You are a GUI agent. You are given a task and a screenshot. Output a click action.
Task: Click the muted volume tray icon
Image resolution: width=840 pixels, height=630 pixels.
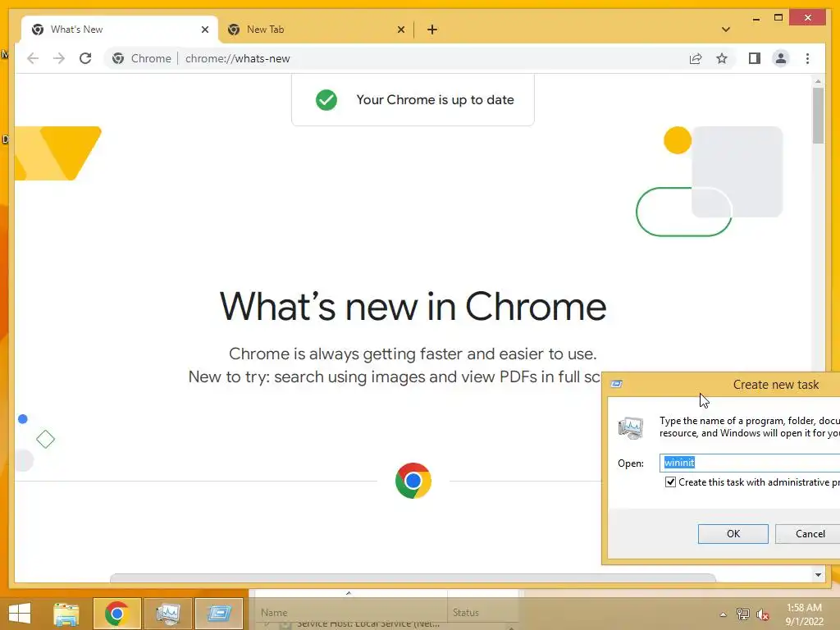[x=762, y=614]
